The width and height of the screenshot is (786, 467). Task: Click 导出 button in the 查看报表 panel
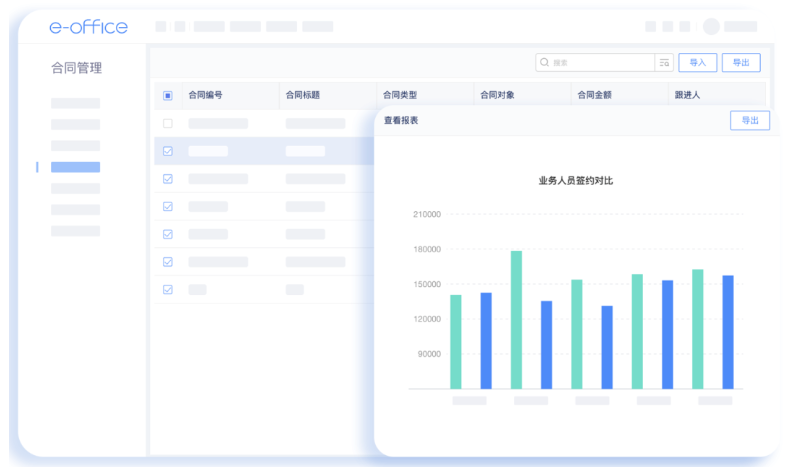point(749,120)
